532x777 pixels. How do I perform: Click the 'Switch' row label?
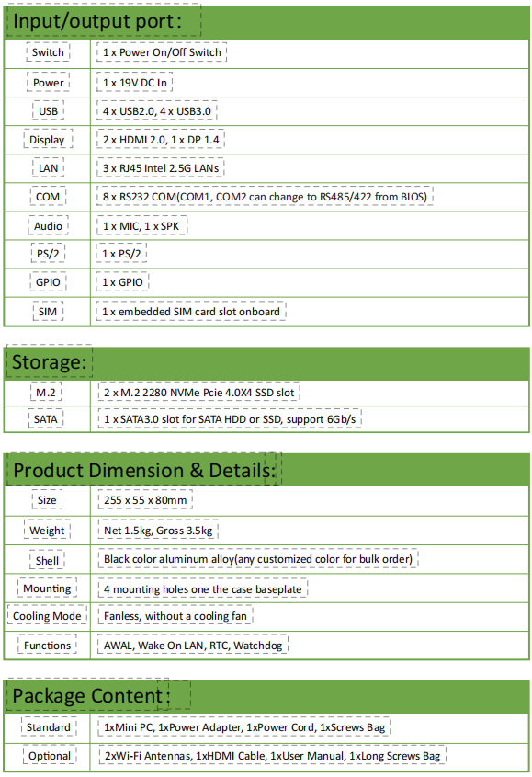(x=48, y=52)
